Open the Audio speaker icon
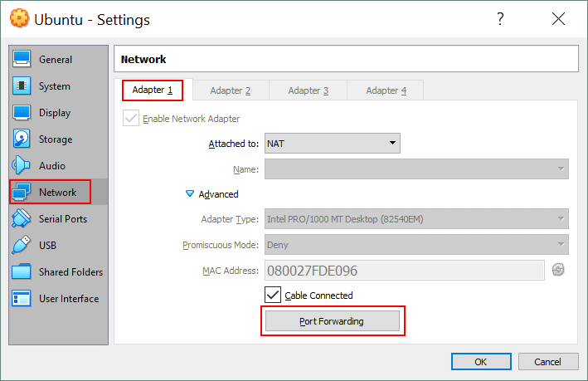This screenshot has height=381, width=588. 22,166
